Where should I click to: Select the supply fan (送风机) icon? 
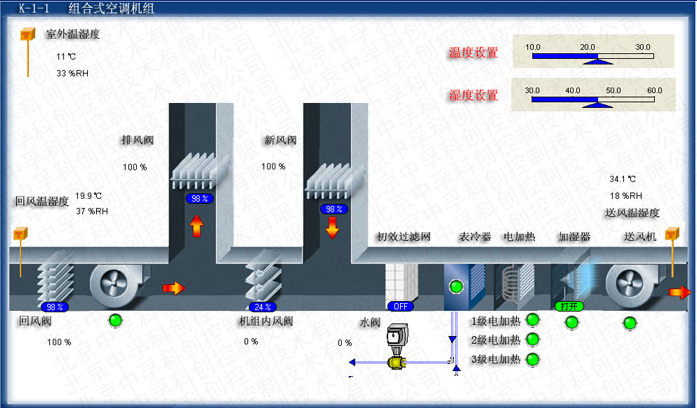coord(632,284)
